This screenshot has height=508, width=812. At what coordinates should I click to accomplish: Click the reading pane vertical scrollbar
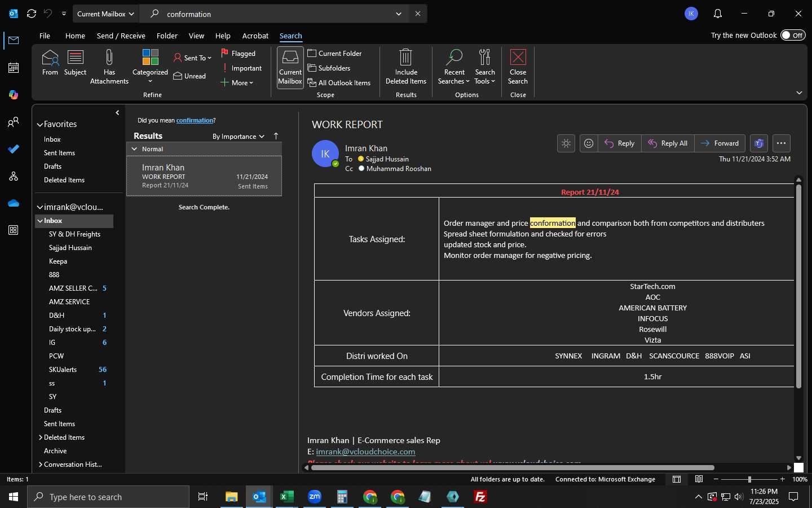click(798, 286)
